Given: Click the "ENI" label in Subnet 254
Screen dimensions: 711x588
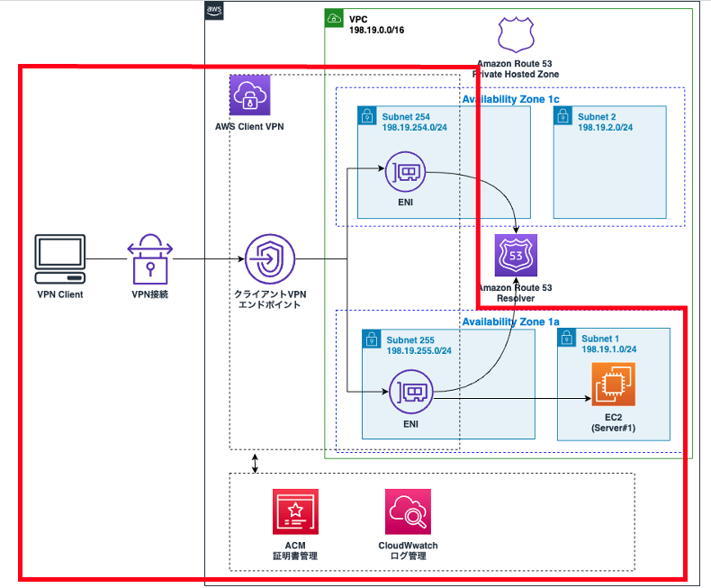Looking at the screenshot, I should click(x=405, y=203).
